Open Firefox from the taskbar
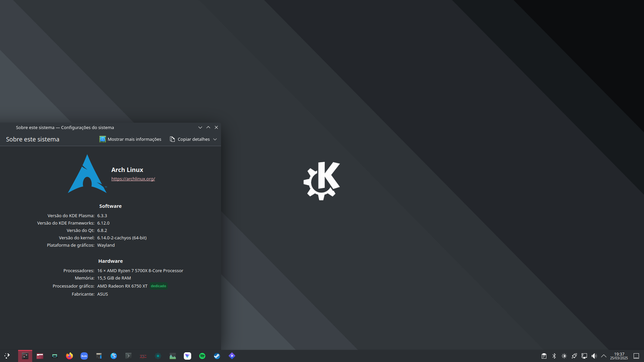Screen dimensions: 644x362 point(69,356)
